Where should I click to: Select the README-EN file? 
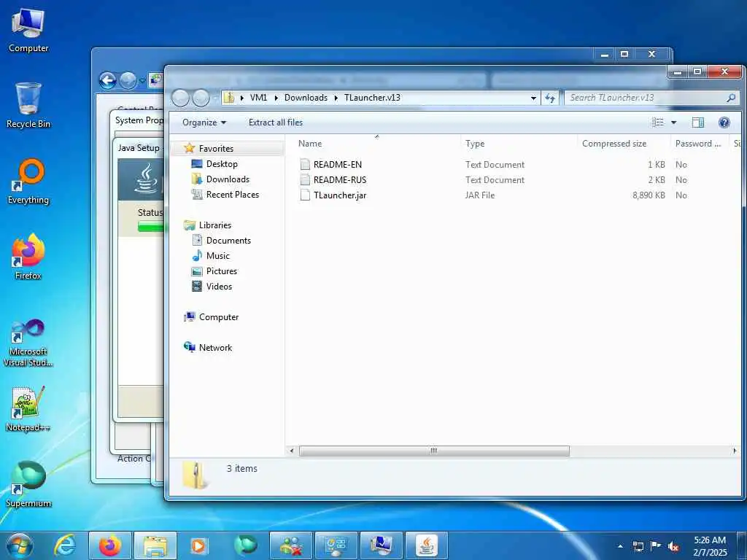(337, 165)
